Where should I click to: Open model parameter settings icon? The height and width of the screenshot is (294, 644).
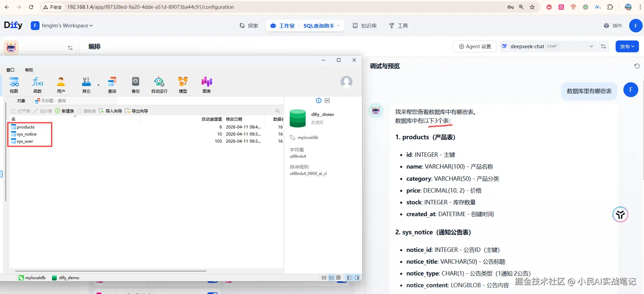click(x=603, y=47)
